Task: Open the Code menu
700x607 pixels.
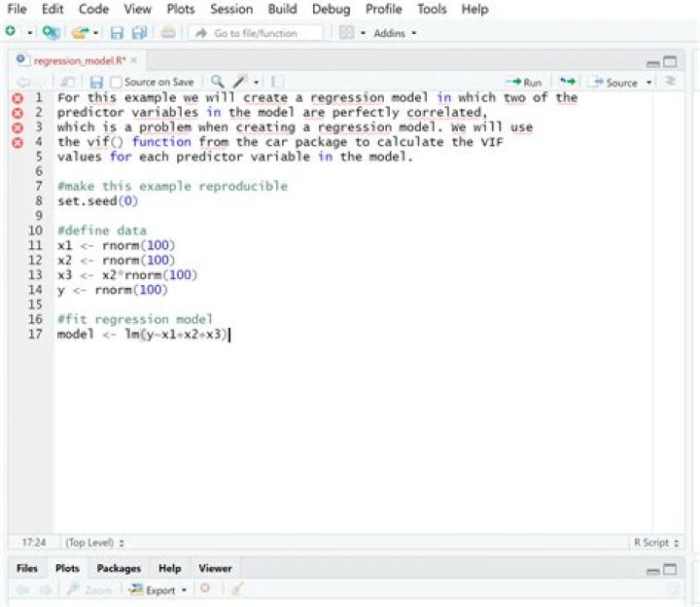Action: [x=93, y=9]
